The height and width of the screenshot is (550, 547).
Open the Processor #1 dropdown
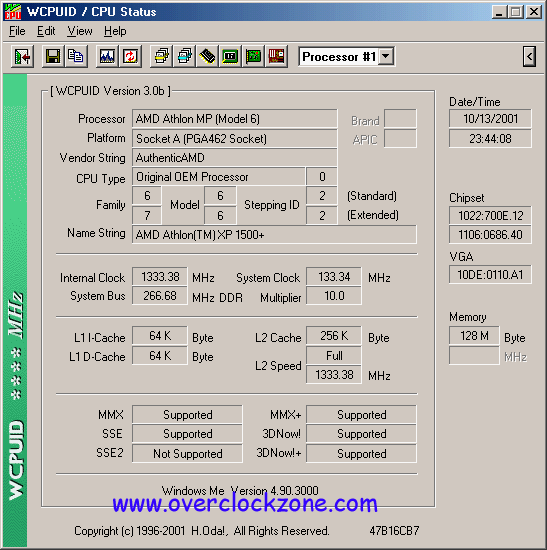tap(386, 56)
